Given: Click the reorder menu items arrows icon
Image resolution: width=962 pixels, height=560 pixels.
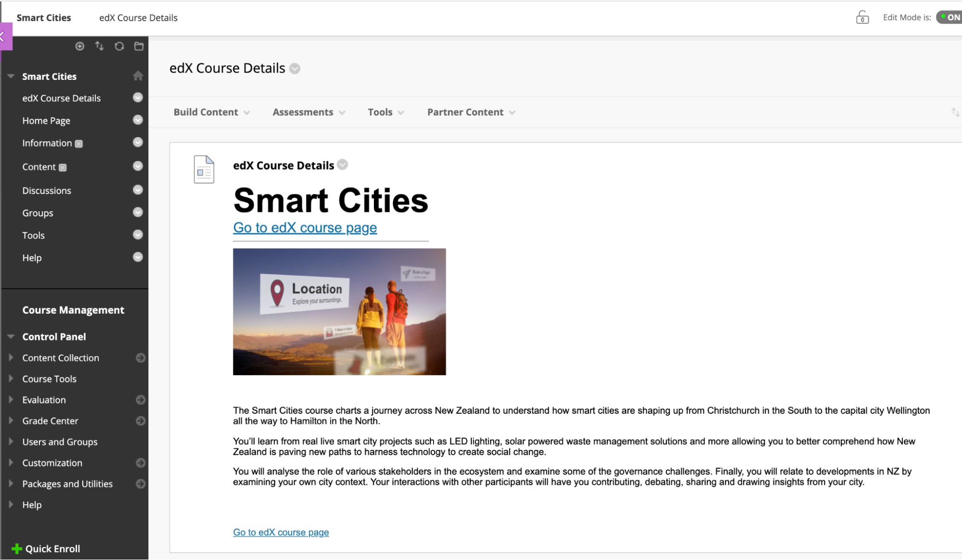Looking at the screenshot, I should click(x=99, y=46).
